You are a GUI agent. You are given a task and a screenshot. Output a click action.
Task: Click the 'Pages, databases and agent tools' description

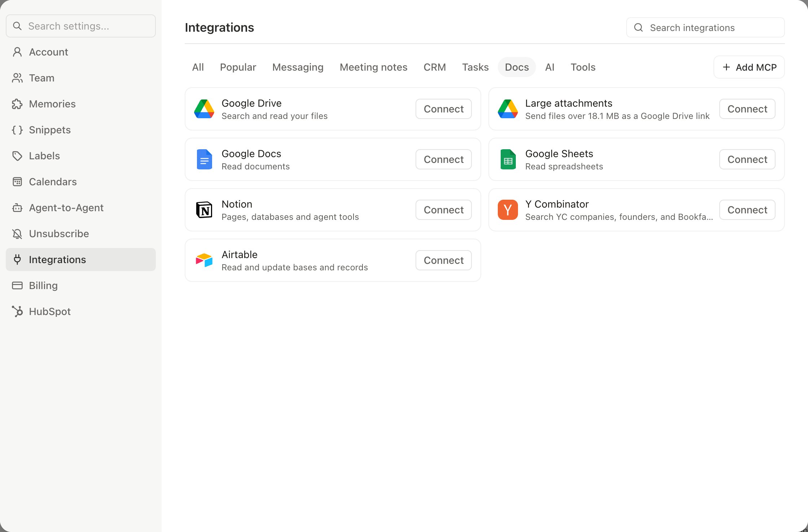(x=290, y=217)
